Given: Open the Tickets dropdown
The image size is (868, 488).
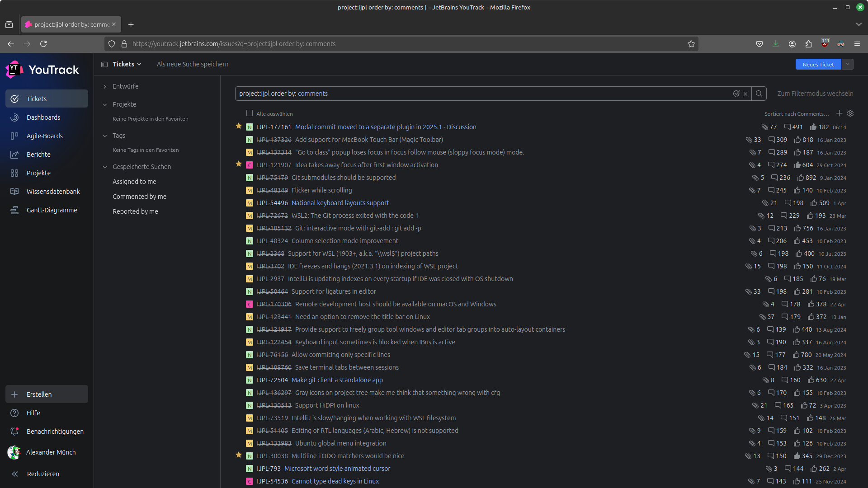Looking at the screenshot, I should pyautogui.click(x=127, y=64).
